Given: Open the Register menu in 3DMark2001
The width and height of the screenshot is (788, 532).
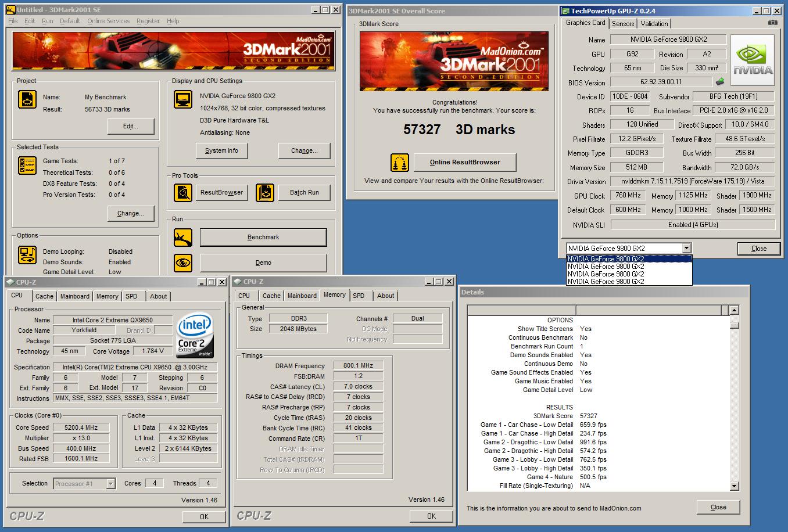Looking at the screenshot, I should [148, 21].
